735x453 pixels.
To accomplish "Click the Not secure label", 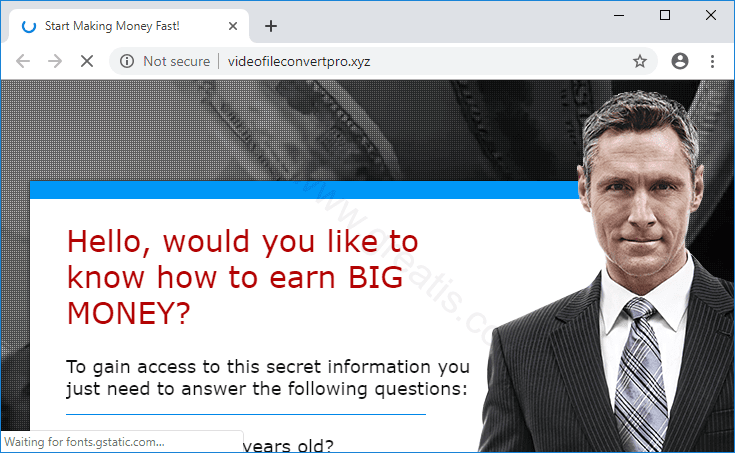I will (177, 61).
